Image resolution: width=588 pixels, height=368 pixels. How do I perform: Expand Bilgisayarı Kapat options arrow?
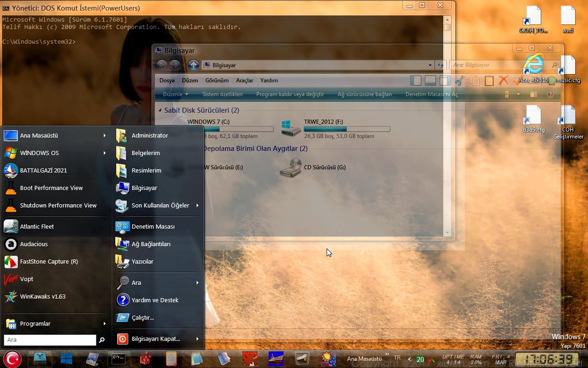click(x=198, y=339)
